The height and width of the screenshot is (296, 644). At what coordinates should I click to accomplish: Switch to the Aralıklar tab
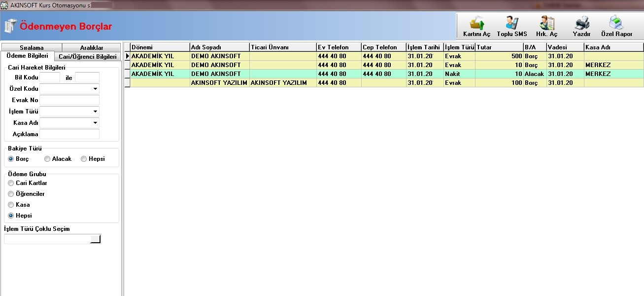tap(92, 48)
